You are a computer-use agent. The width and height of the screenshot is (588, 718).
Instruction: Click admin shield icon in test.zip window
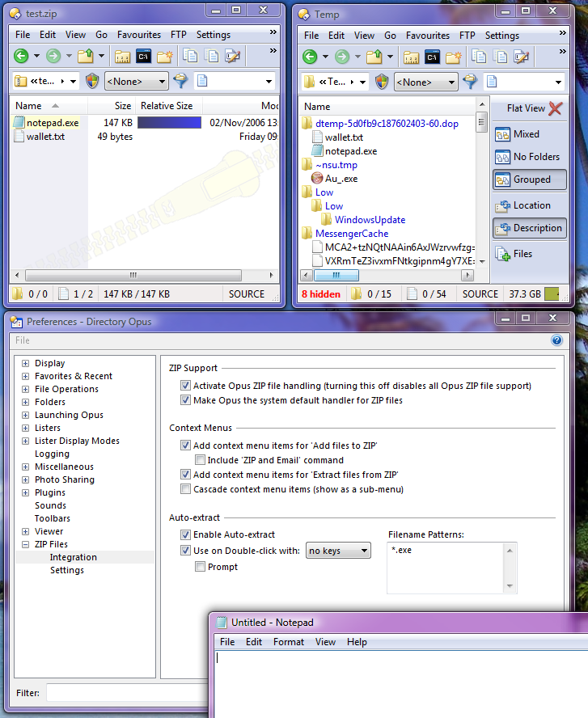coord(92,81)
